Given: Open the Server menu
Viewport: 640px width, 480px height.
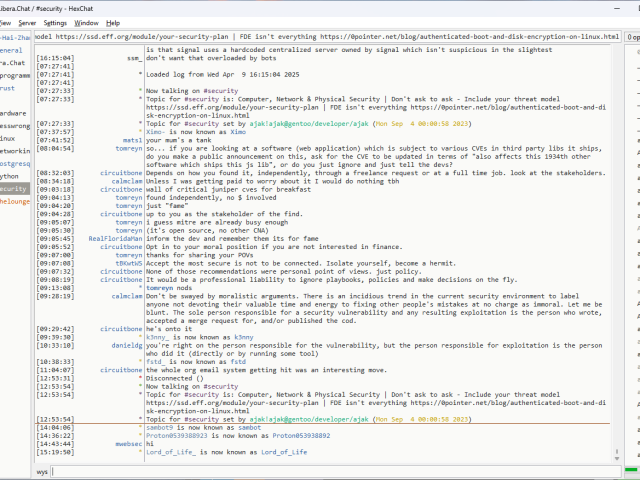Looking at the screenshot, I should pyautogui.click(x=27, y=22).
